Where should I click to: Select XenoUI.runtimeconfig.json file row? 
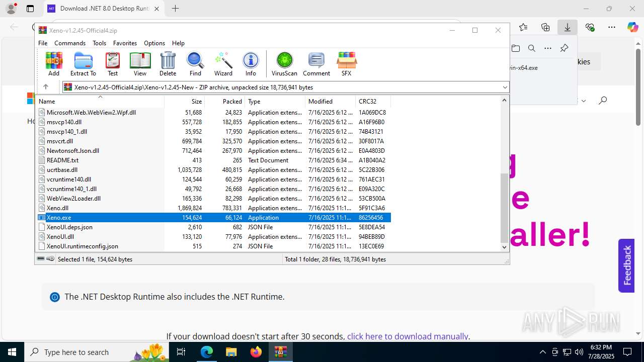point(213,246)
